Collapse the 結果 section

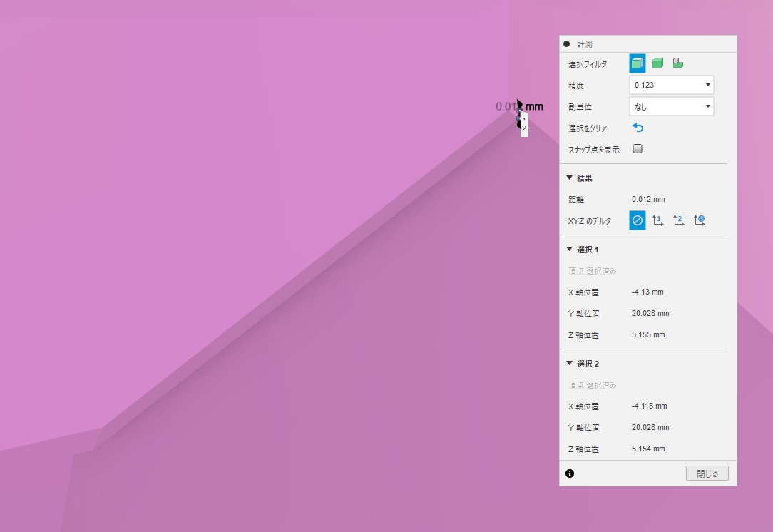[x=570, y=178]
